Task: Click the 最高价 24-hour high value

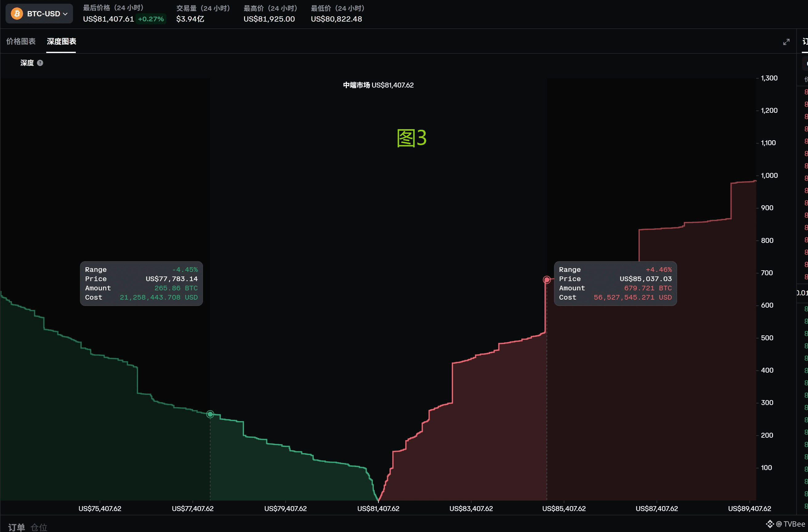Action: pyautogui.click(x=269, y=19)
